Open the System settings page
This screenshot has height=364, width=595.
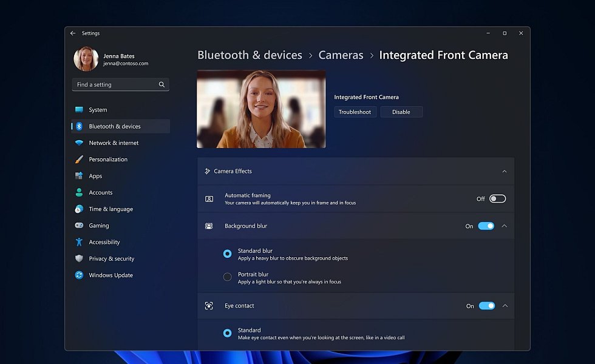[121, 110]
